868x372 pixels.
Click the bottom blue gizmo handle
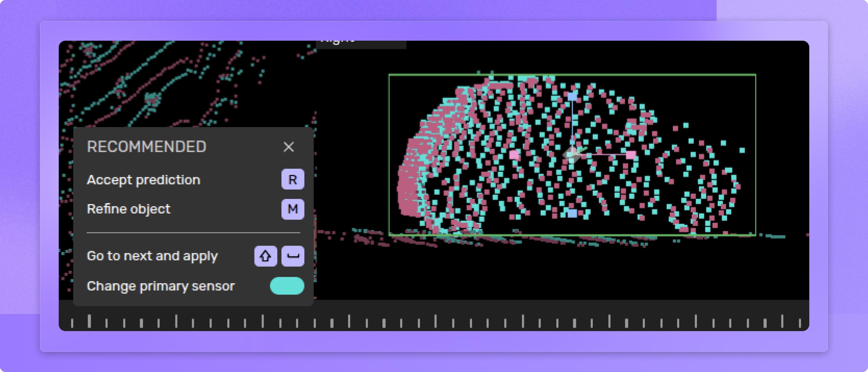pyautogui.click(x=572, y=213)
